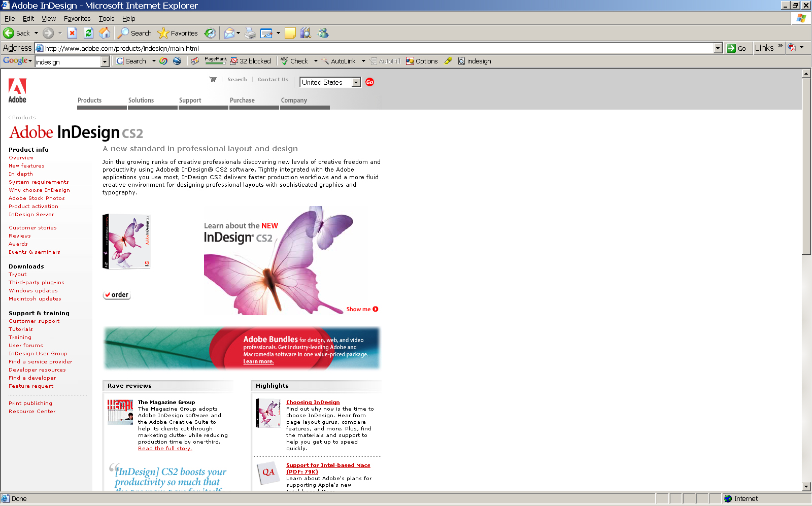
Task: Click the InDesign CS2 box thumbnail
Action: pyautogui.click(x=127, y=241)
